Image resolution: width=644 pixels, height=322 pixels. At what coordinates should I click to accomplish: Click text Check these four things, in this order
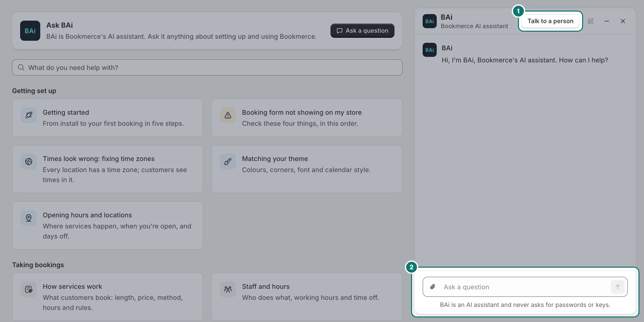[300, 124]
